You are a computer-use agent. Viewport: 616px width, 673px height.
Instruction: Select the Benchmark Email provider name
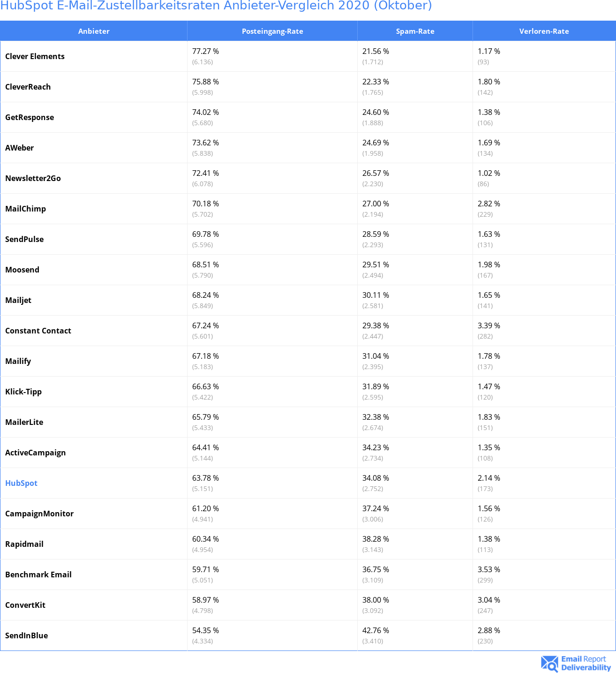point(38,575)
